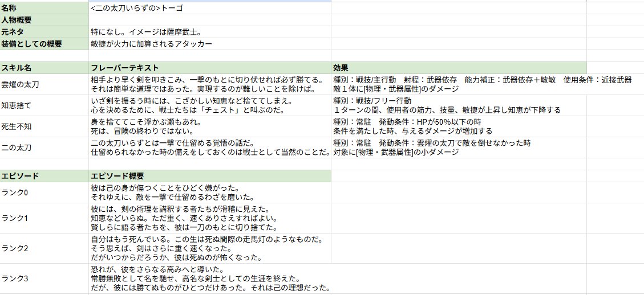Click the エピソード概要 header cell

pos(210,176)
